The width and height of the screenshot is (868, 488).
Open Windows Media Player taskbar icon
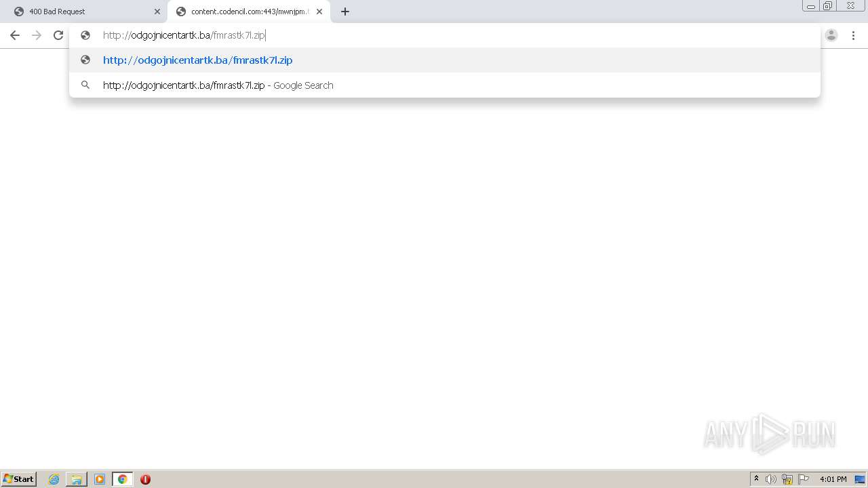pos(100,479)
